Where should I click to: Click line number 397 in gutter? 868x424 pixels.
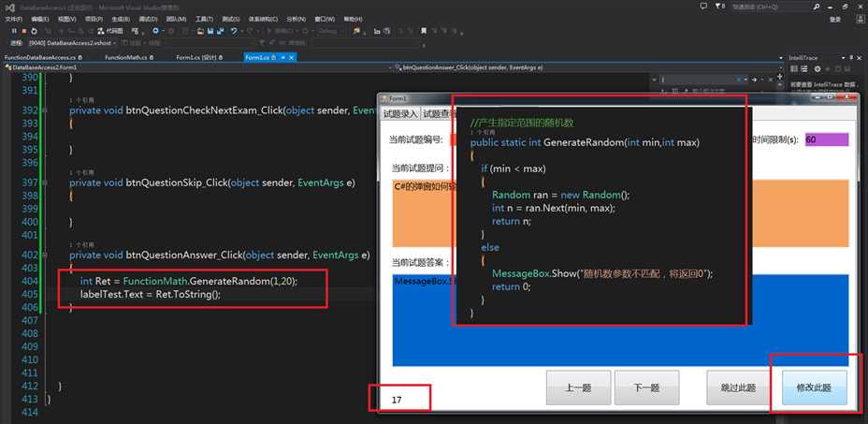pos(28,183)
